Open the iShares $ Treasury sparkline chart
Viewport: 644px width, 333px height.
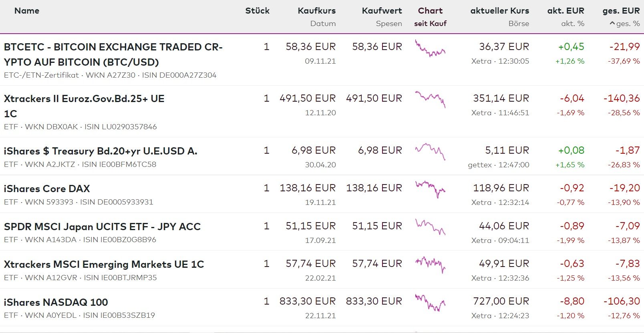(x=430, y=151)
